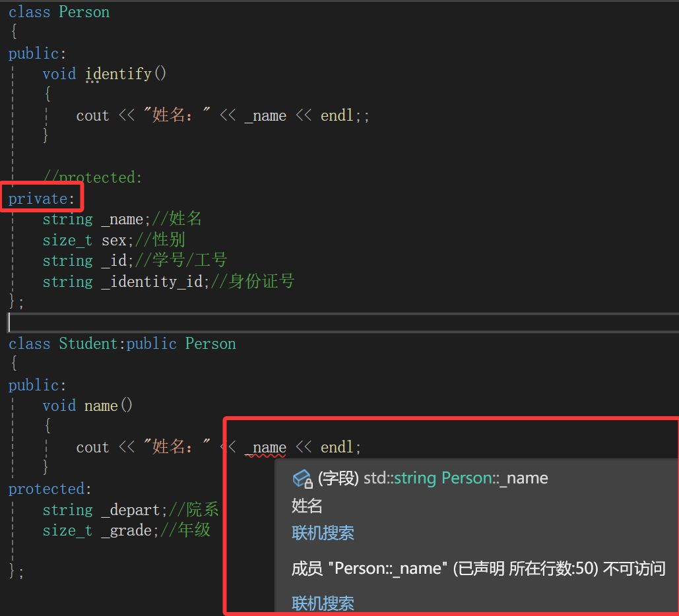Click the 'public:' label in Student class
This screenshot has width=679, height=616.
click(x=37, y=385)
